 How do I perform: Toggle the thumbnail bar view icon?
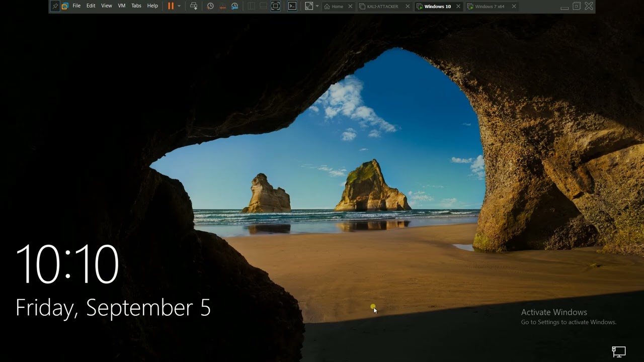click(x=263, y=6)
